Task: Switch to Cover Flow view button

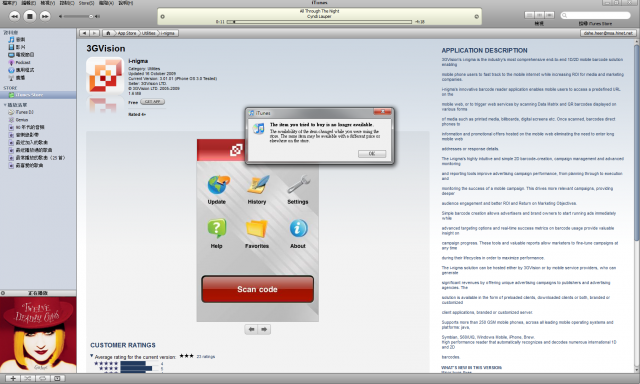Action: click(549, 15)
